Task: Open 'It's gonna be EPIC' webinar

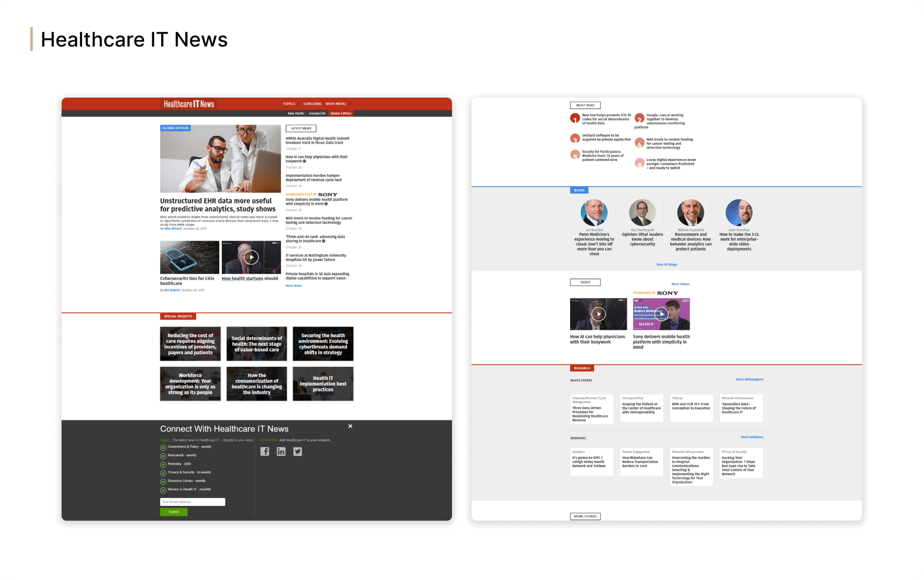Action: pos(592,462)
